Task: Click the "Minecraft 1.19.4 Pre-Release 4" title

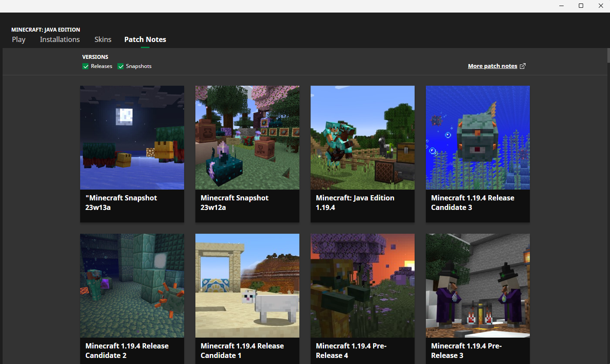Action: [351, 351]
